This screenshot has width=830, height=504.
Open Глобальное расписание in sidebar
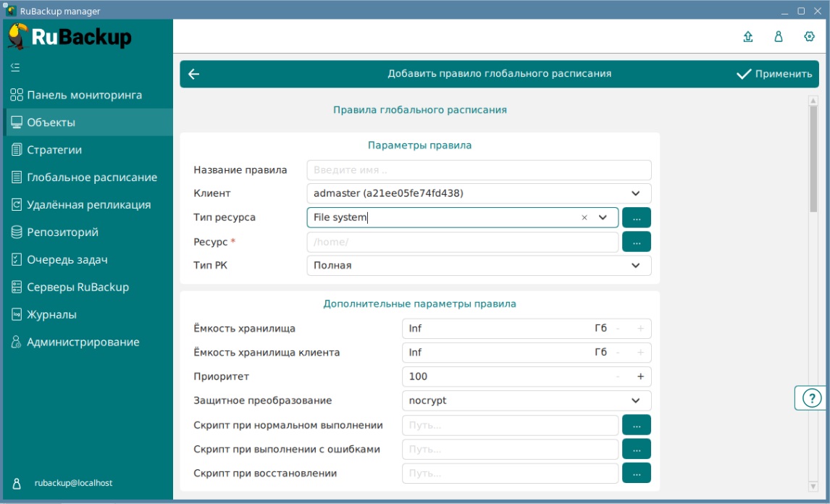(91, 177)
